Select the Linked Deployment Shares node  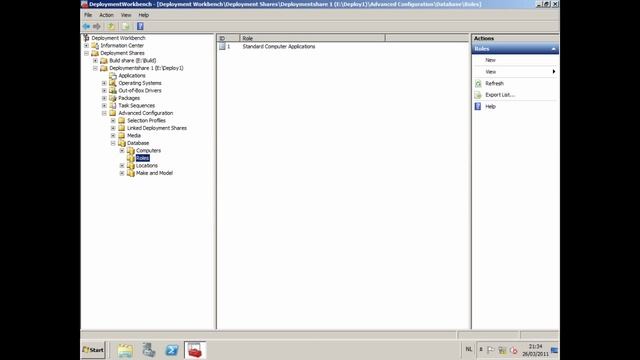point(157,128)
